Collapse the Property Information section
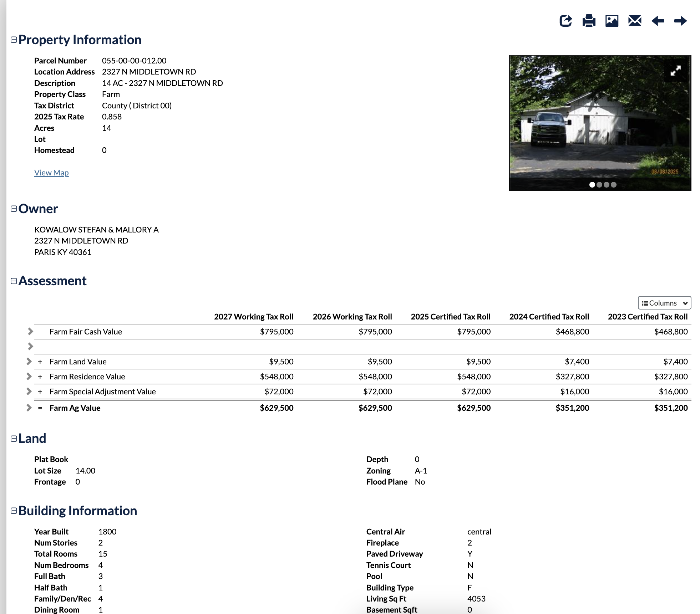 point(14,40)
